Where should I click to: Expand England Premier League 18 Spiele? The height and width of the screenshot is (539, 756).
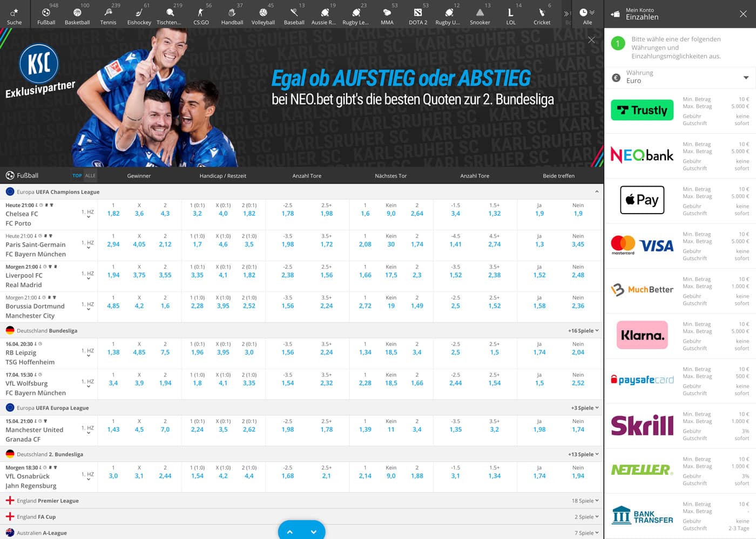click(x=585, y=501)
